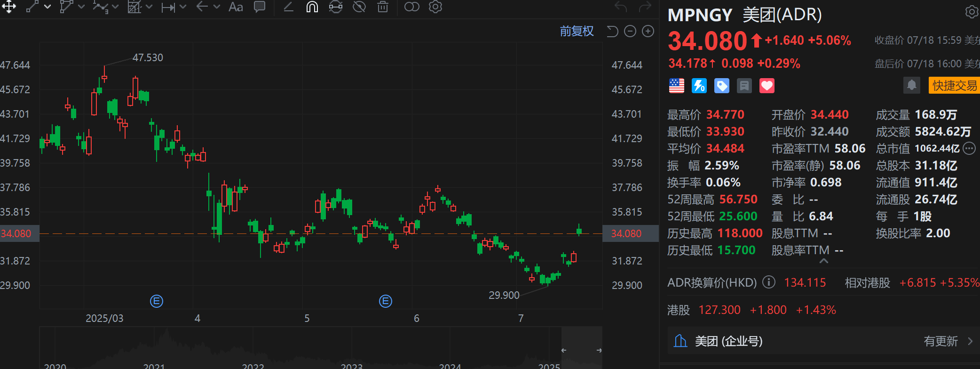Click the 市盈率TTM 58.06 value
Screen dimensions: 980x369
click(850, 149)
